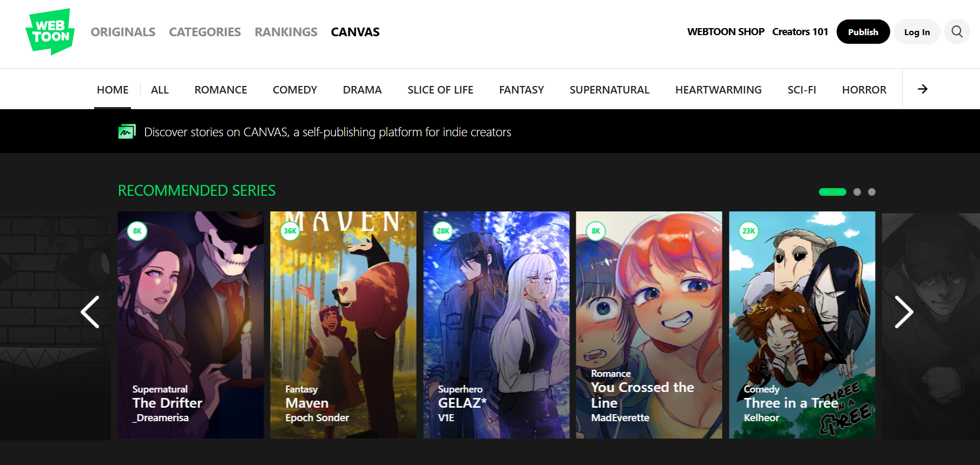Select the FANTASY genre tab

[x=521, y=90]
